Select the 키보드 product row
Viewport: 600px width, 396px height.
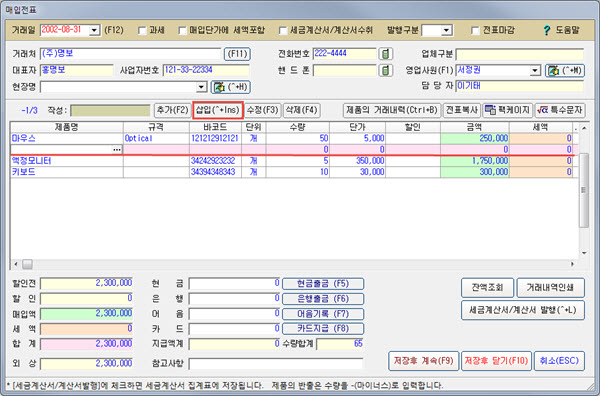tap(294, 172)
